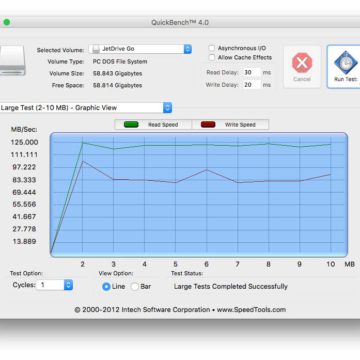Image resolution: width=360 pixels, height=360 pixels.
Task: Click the Write Speed legend label
Action: click(240, 125)
